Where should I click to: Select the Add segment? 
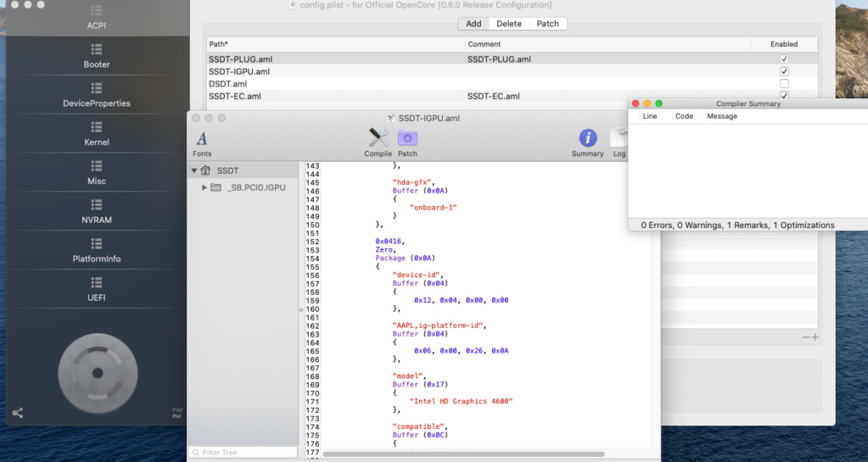tap(473, 23)
